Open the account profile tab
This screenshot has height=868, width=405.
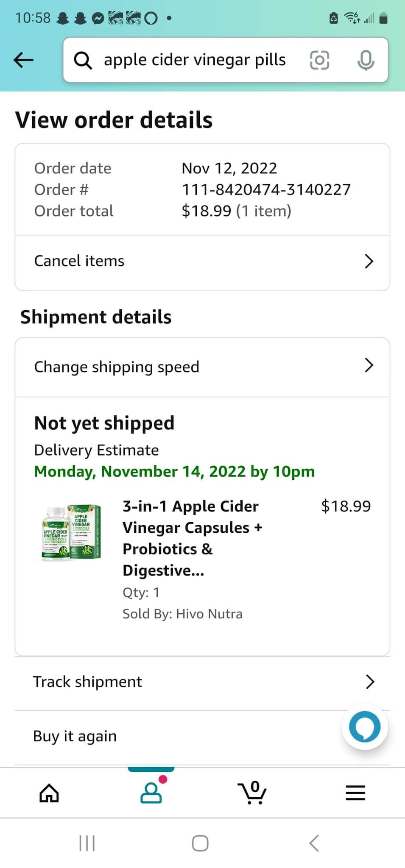[x=151, y=793]
